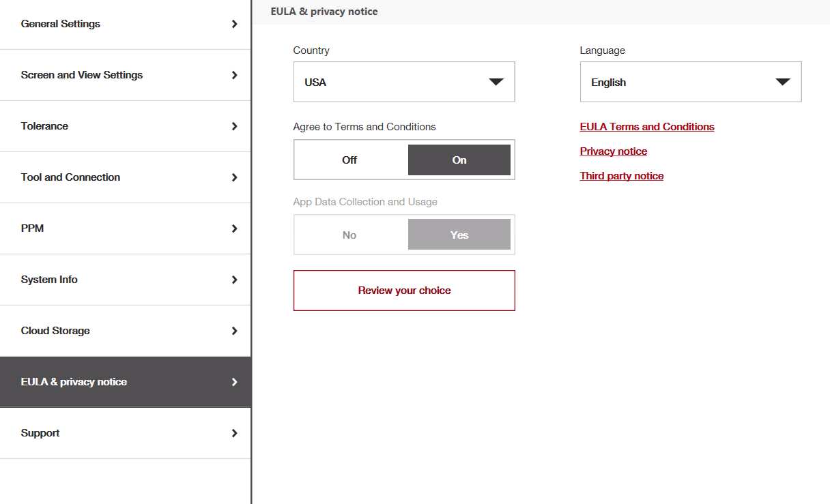Open the Language dropdown showing English
Screen dimensions: 830x504
click(x=691, y=82)
